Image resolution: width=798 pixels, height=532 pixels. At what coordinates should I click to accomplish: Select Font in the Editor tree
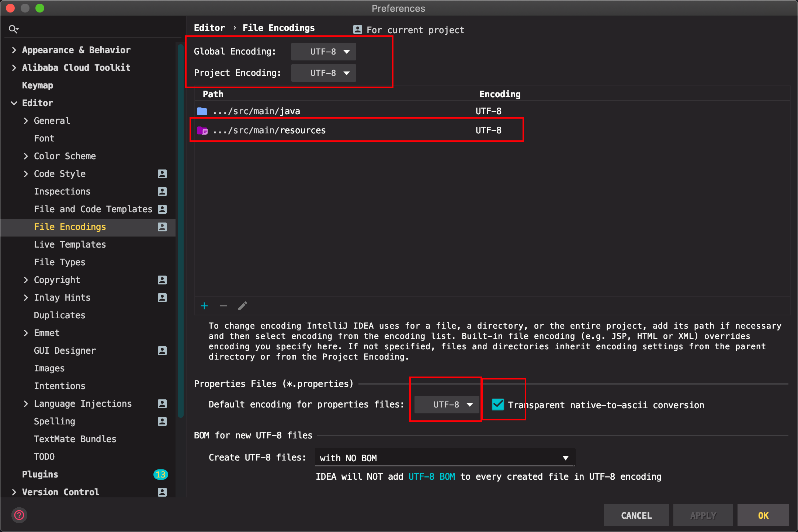[x=44, y=139]
